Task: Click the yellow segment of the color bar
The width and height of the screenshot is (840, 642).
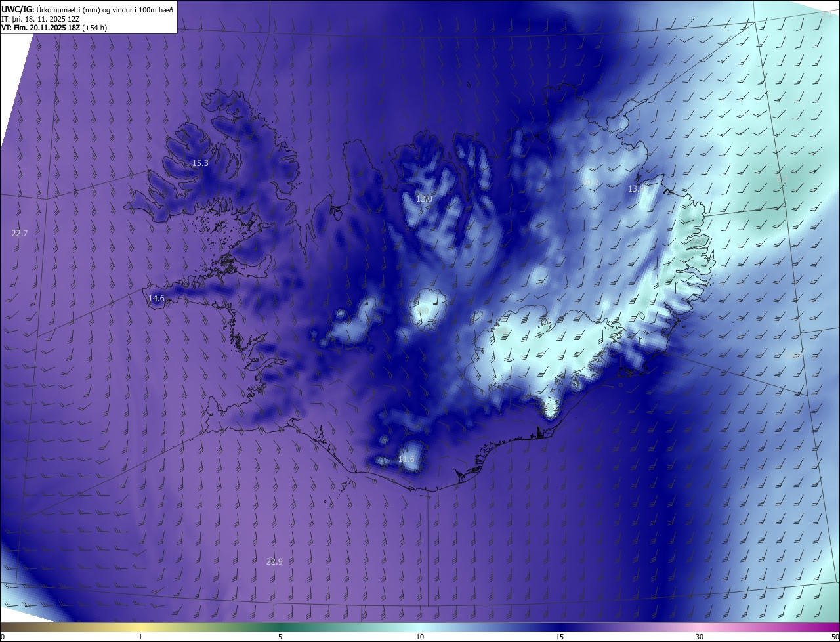Action: click(x=140, y=628)
